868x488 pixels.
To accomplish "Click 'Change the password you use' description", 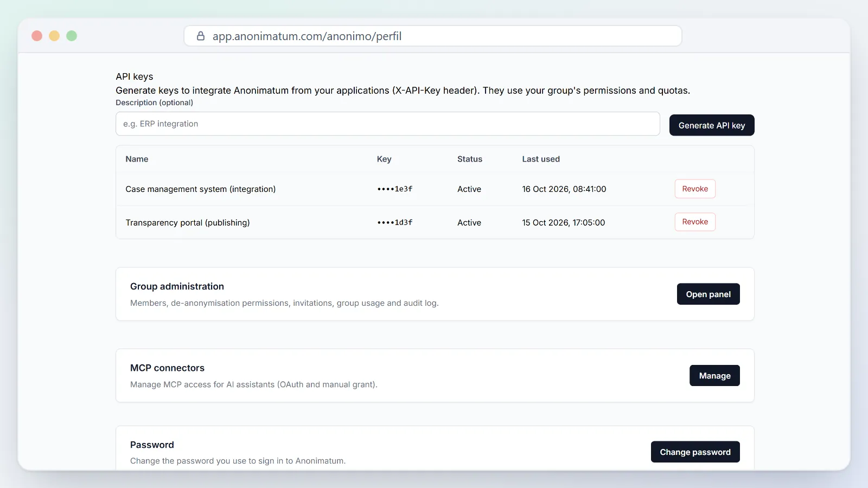I will click(x=238, y=461).
